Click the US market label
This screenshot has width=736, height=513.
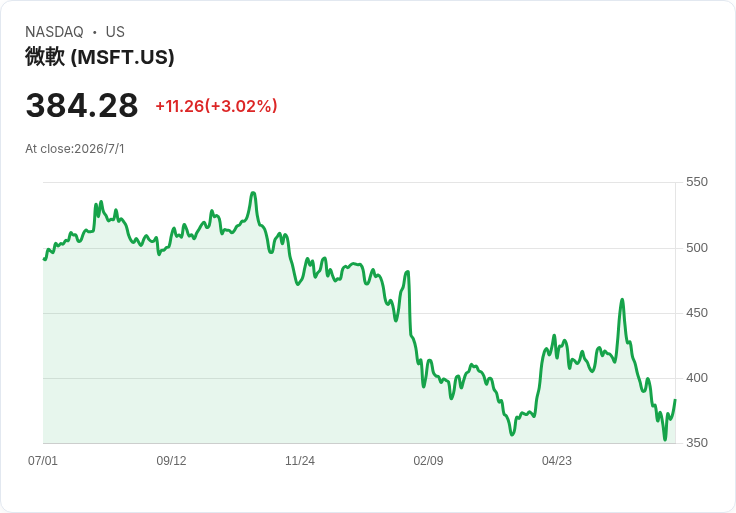pos(115,32)
